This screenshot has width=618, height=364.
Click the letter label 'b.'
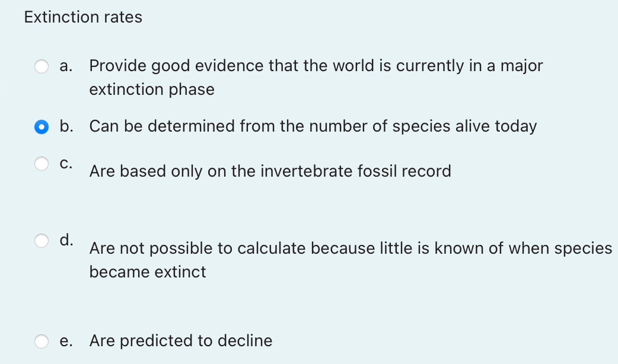tap(66, 126)
